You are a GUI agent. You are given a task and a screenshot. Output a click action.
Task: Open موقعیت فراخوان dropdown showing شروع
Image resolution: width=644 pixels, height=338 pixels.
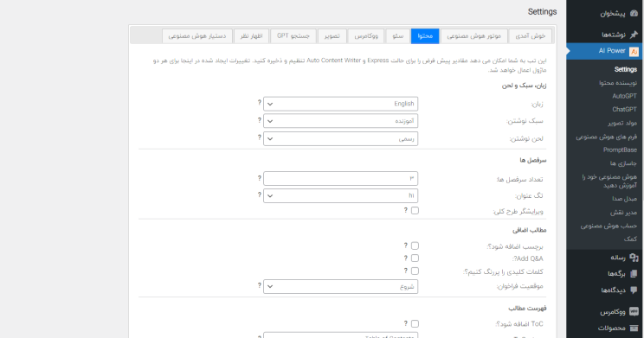[x=340, y=286]
